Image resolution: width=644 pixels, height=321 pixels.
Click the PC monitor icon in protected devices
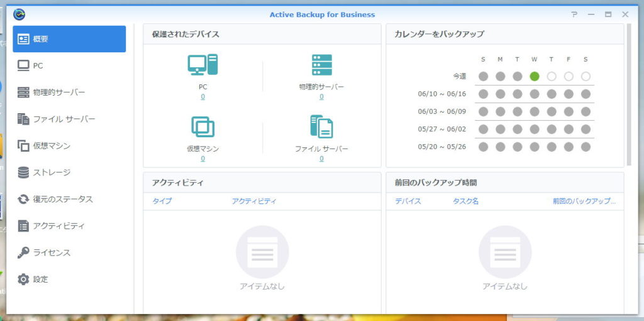pos(203,65)
